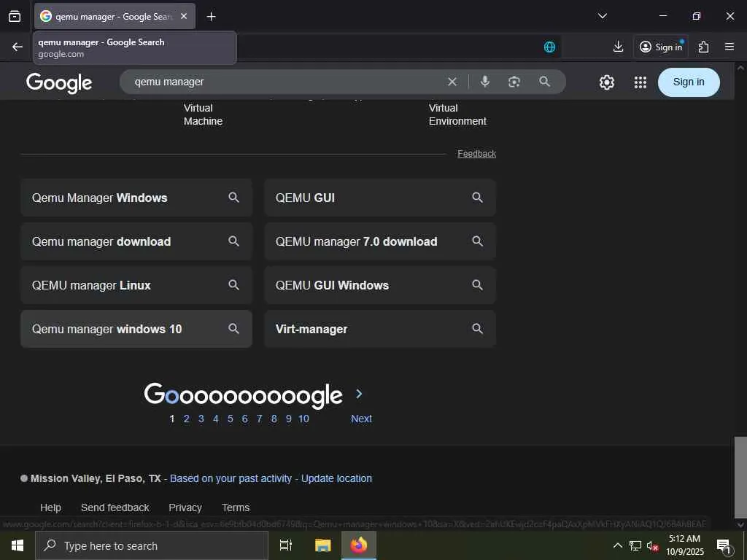Image resolution: width=747 pixels, height=560 pixels.
Task: Go to results page 9
Action: coord(289,419)
